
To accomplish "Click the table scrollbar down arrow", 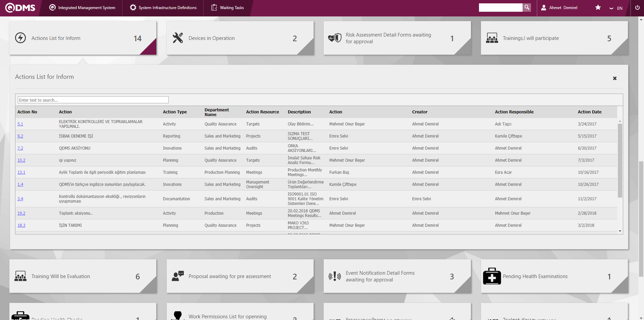I will click(620, 231).
